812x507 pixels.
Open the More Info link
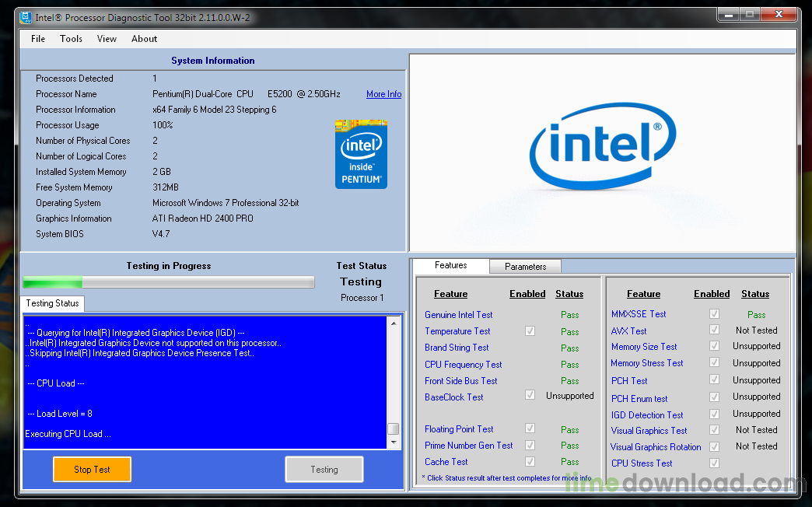(383, 94)
